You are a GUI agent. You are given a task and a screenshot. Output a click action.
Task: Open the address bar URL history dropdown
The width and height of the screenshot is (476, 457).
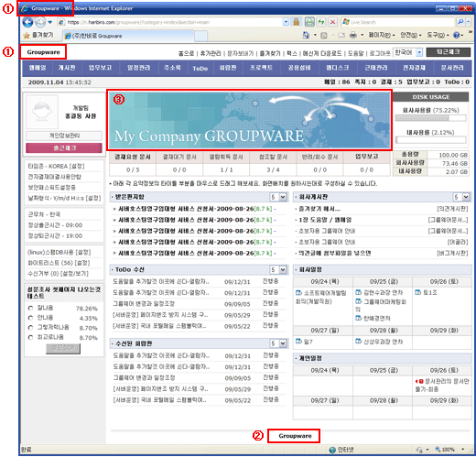[286, 22]
